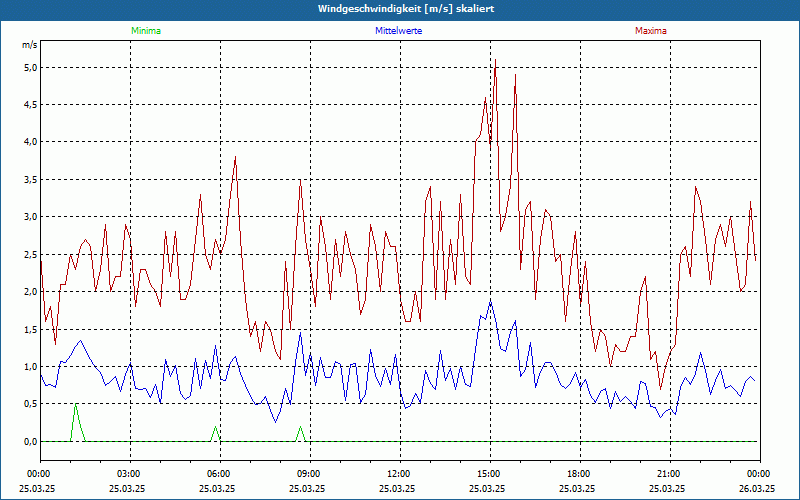
Task: Click the tallest green Minima spike reaching 0,5
Action: click(x=76, y=405)
